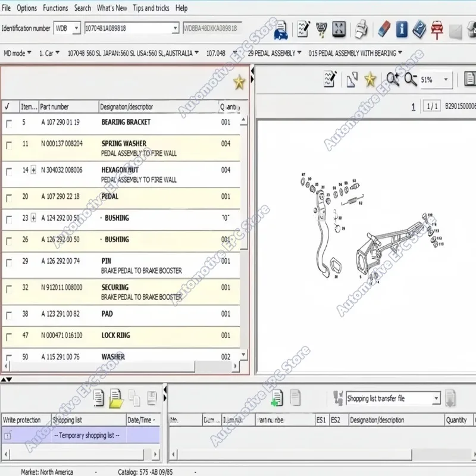Open the blue info icon
The image size is (476, 476).
tap(401, 29)
